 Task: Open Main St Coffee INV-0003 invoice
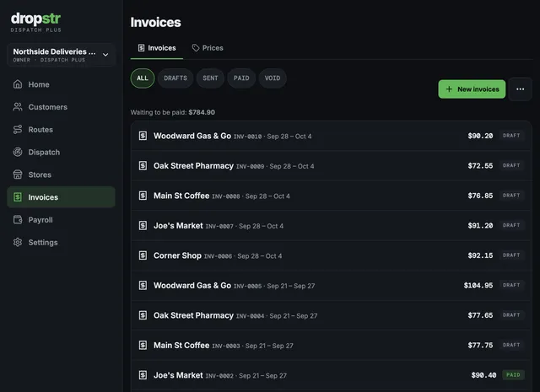click(x=332, y=345)
